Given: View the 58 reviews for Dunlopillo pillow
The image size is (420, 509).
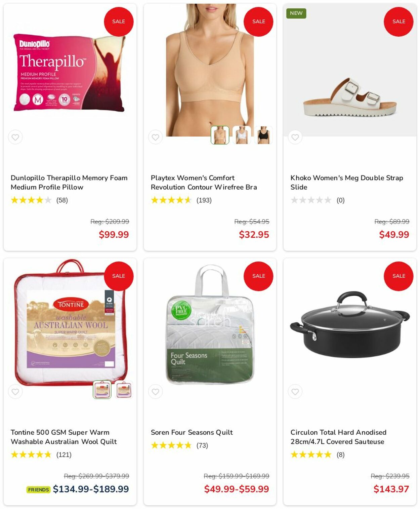Looking at the screenshot, I should pyautogui.click(x=62, y=200).
